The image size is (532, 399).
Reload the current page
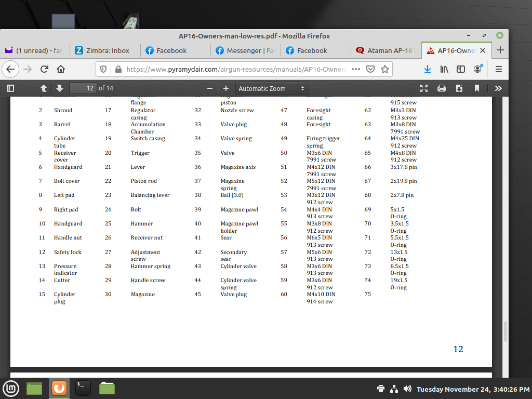pos(44,69)
